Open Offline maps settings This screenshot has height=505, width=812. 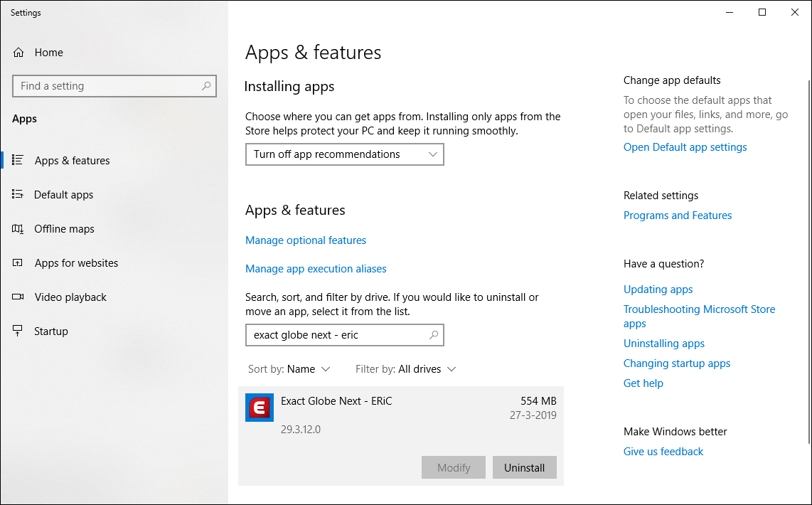pyautogui.click(x=64, y=229)
